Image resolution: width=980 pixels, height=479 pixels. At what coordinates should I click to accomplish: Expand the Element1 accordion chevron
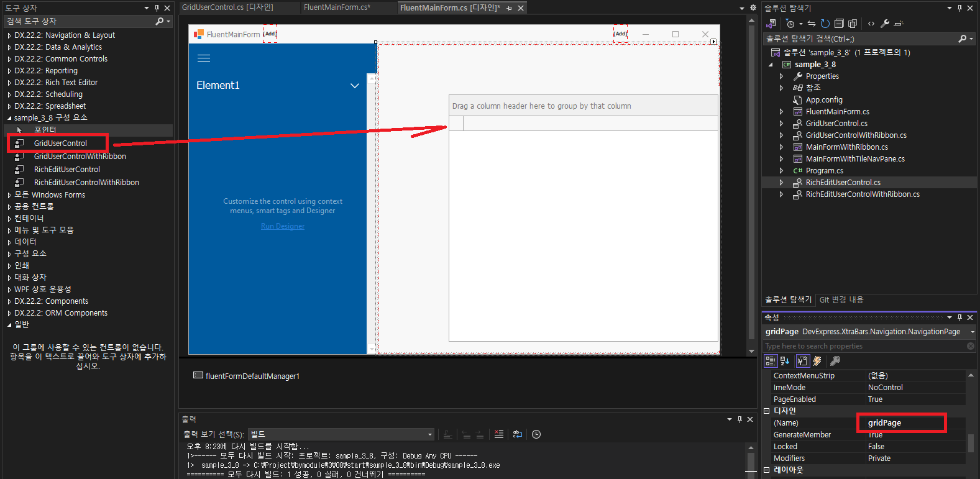click(x=355, y=86)
